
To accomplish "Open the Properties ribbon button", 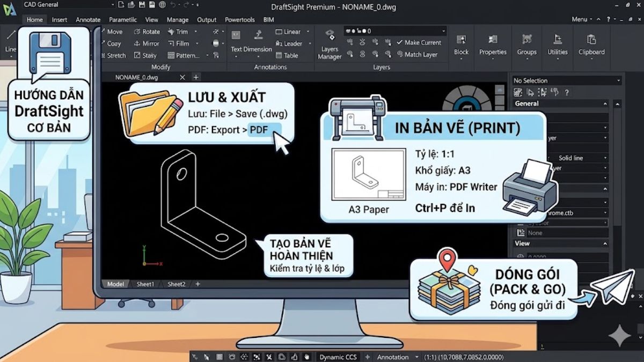I will (x=493, y=46).
